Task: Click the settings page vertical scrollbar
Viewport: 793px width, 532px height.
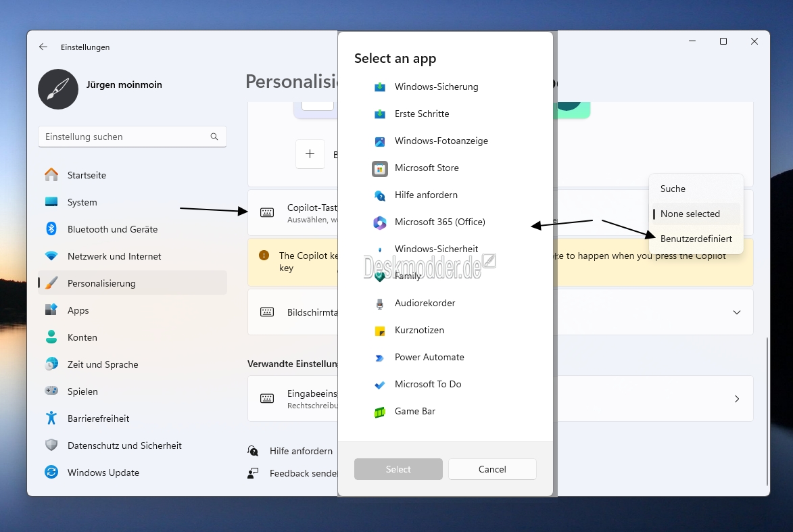Action: click(767, 411)
